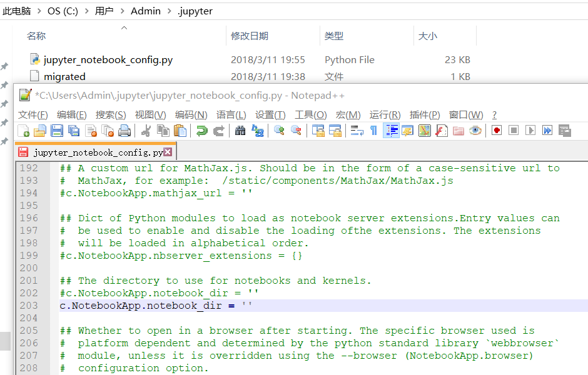This screenshot has width=588, height=375.
Task: Expand the chevron after OS (C:) in the path
Action: (x=86, y=11)
